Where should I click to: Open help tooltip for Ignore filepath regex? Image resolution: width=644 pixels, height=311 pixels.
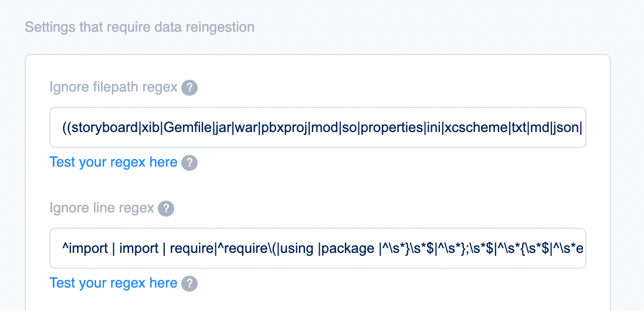click(x=189, y=87)
